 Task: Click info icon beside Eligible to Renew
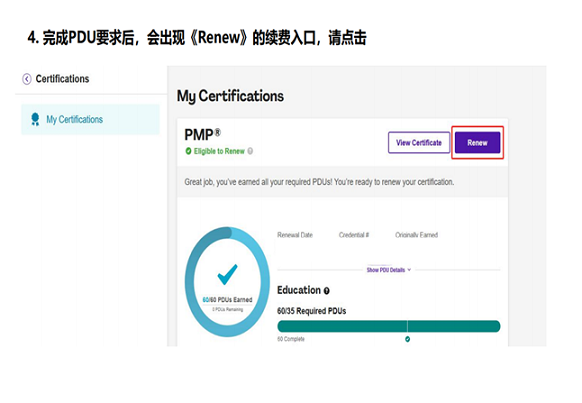[251, 151]
